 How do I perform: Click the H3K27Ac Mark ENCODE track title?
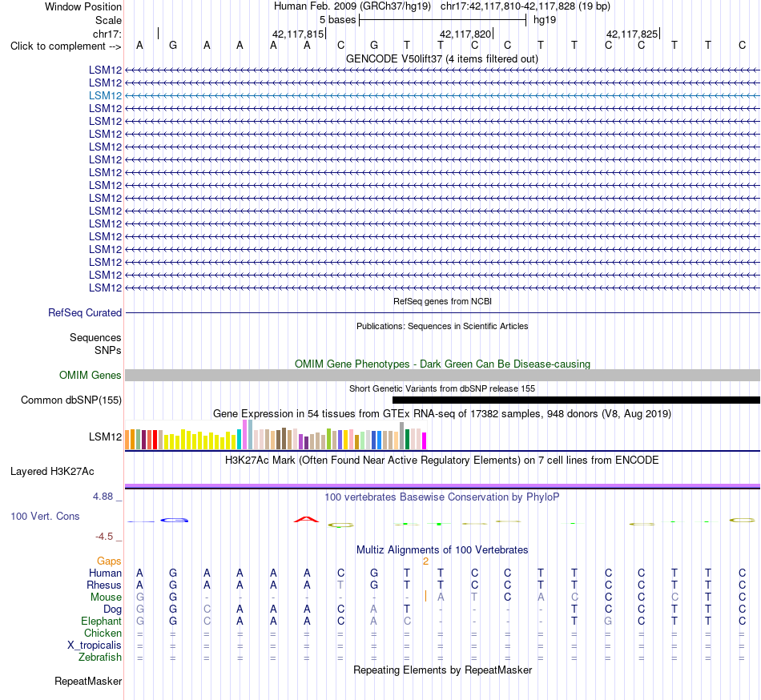point(442,460)
